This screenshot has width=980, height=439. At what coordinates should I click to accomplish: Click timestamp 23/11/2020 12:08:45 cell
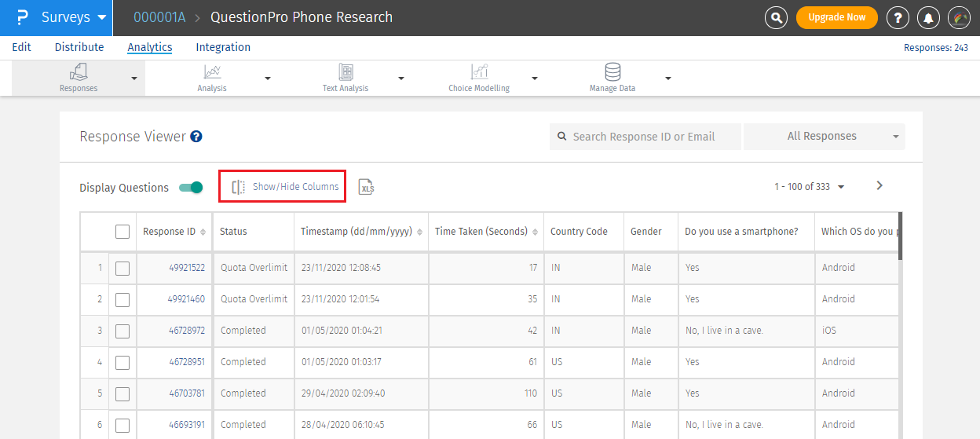pyautogui.click(x=361, y=268)
